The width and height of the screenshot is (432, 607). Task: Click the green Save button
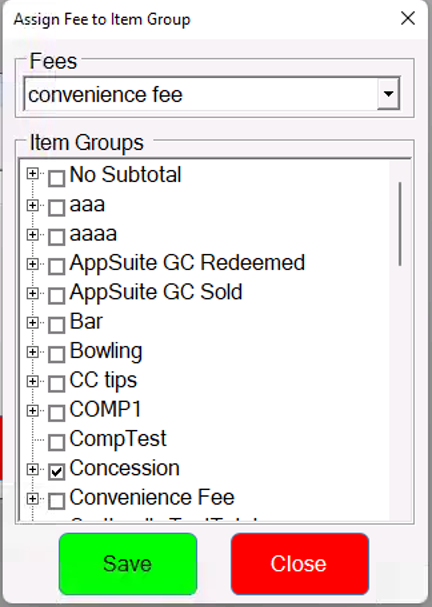[128, 564]
